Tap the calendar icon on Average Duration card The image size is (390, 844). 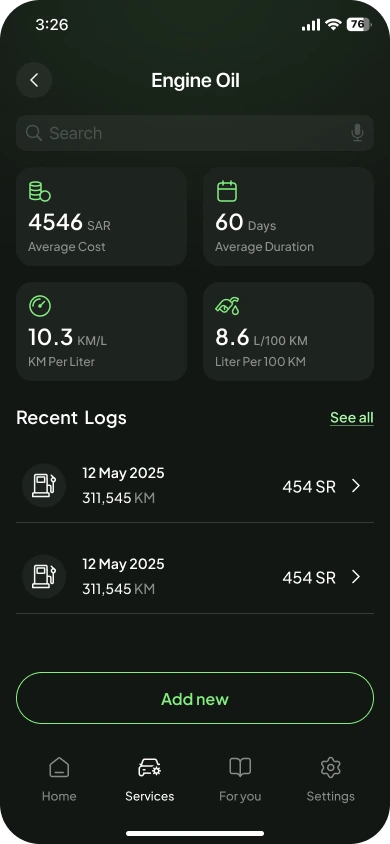[226, 192]
